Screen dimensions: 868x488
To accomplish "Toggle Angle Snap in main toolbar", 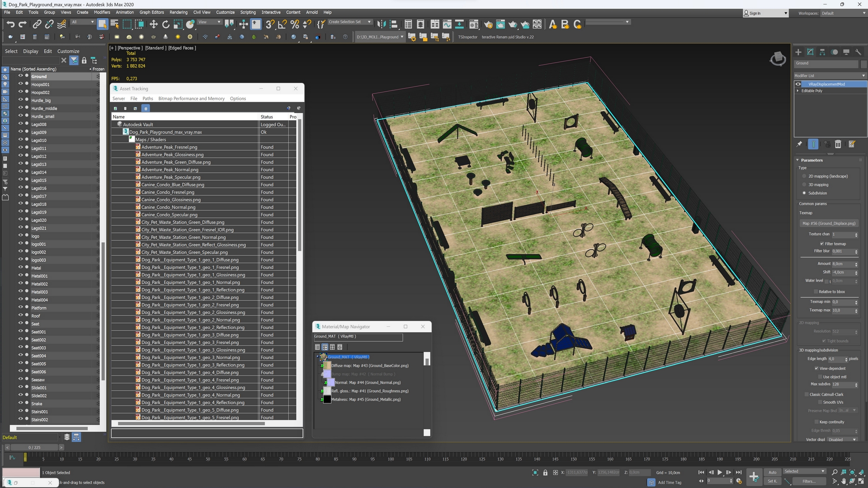I will [282, 24].
